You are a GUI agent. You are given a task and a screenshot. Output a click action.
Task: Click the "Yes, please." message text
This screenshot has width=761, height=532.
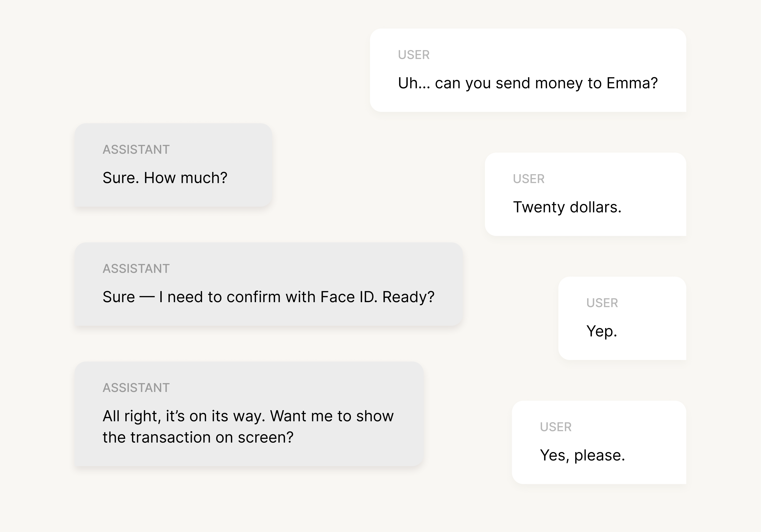pos(582,455)
